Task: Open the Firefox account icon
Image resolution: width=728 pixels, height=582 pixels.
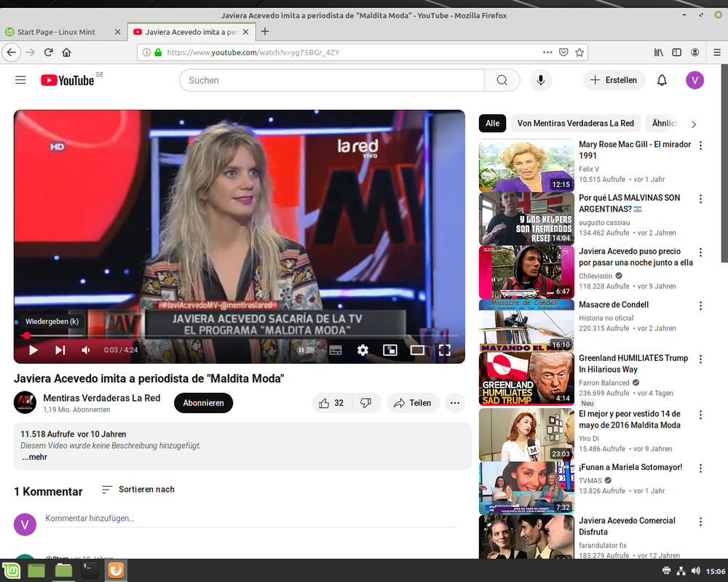Action: 695,52
